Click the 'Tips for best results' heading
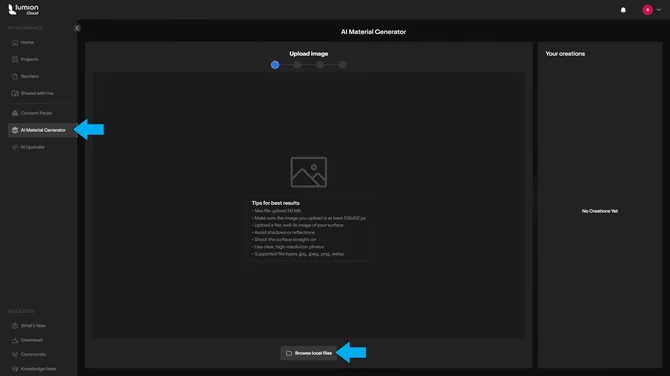The image size is (670, 376). (276, 203)
